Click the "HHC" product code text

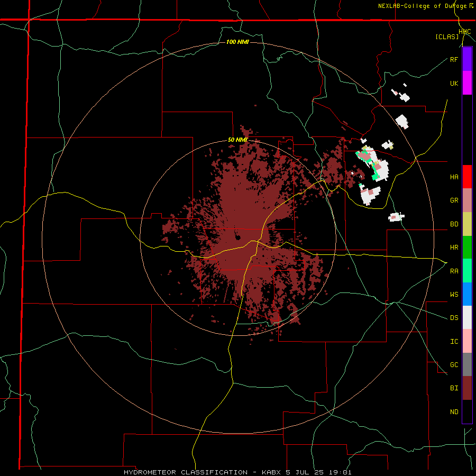coord(465,32)
